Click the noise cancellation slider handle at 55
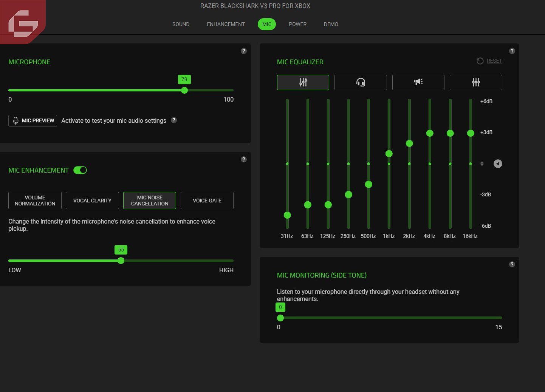Image resolution: width=545 pixels, height=392 pixels. pos(121,261)
